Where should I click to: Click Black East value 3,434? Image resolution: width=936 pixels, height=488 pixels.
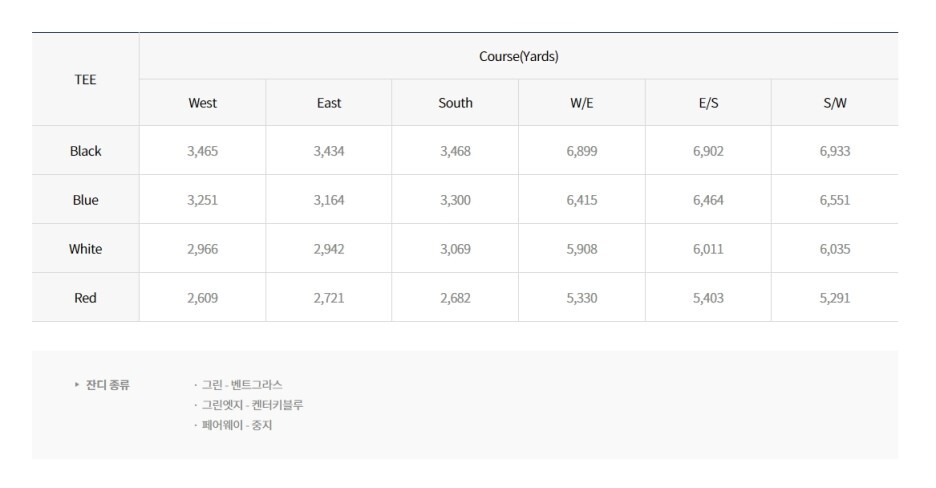329,151
